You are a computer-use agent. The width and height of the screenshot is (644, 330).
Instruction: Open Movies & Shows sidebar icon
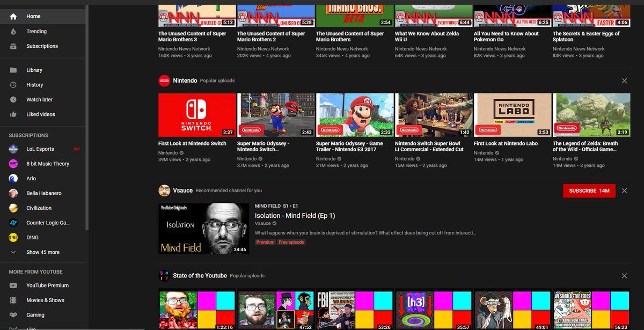click(x=13, y=300)
